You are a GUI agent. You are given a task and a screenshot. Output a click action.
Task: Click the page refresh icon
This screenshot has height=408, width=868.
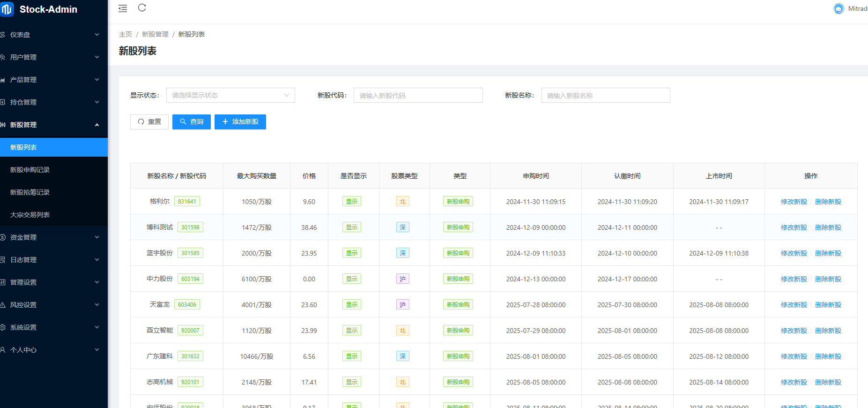[x=142, y=8]
